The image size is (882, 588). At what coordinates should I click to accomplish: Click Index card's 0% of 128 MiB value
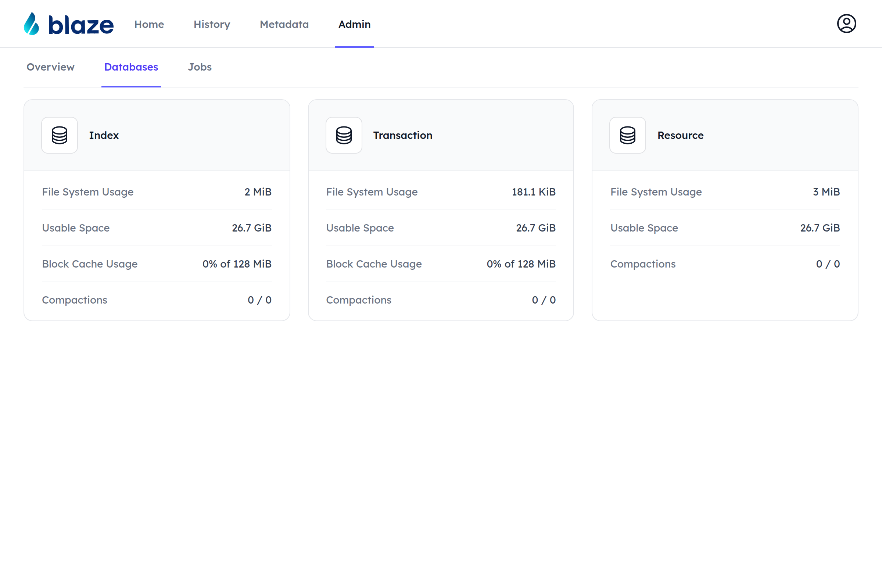pos(237,264)
